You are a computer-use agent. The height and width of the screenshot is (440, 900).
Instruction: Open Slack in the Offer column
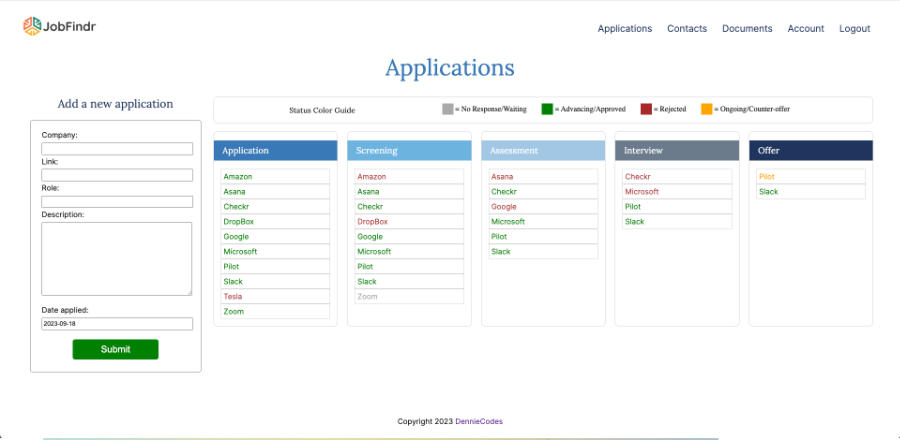coord(811,192)
